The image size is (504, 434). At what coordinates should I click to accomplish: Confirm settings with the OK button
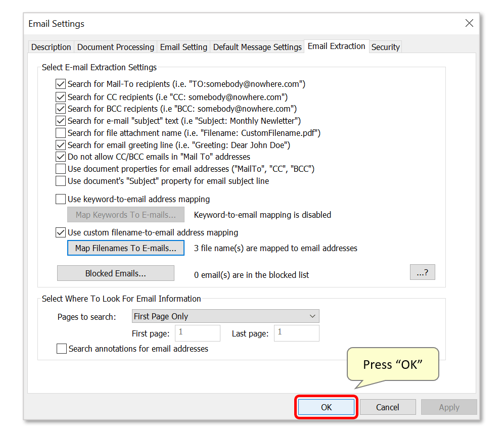[x=326, y=407]
